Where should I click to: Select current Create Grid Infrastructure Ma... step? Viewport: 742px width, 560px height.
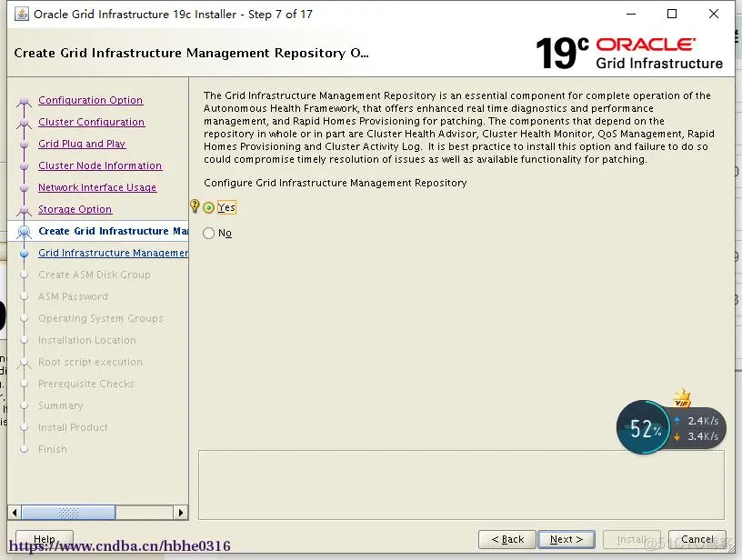(113, 231)
